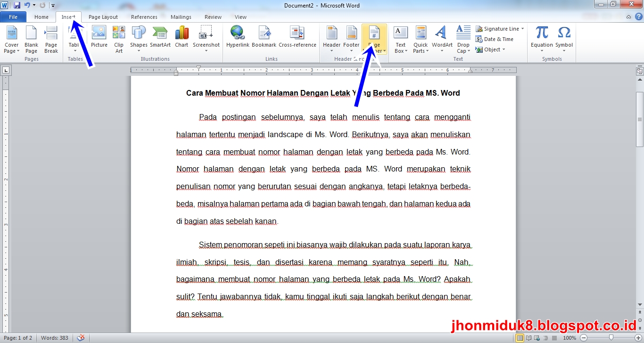Screen dimensions: 644x343
Task: Switch to the Review tab
Action: (x=213, y=17)
